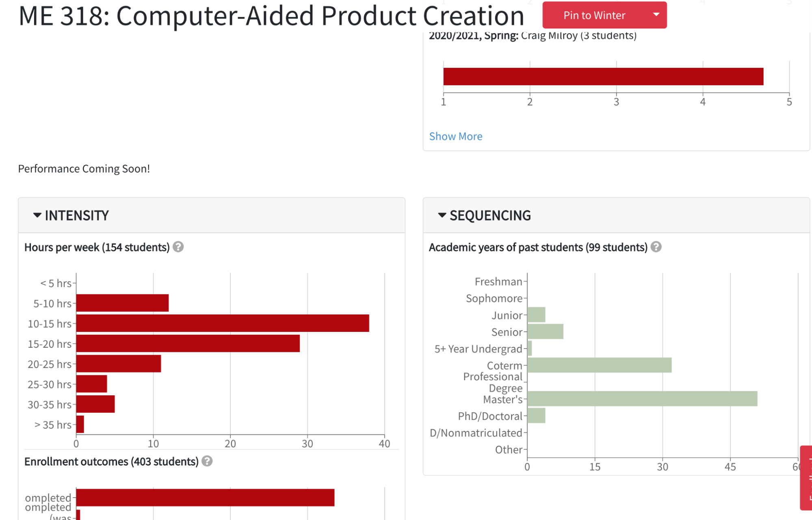Collapse the SEQUENCING section triangle
Viewport: 812px width, 520px height.
[442, 215]
